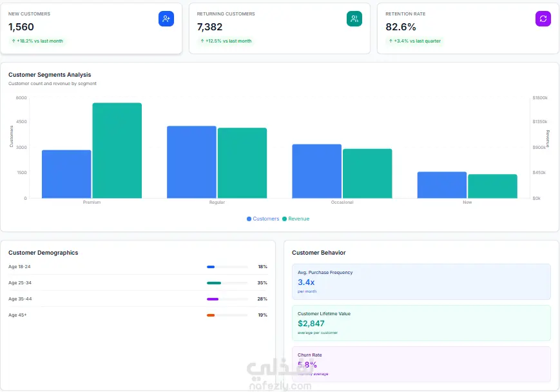Viewport: 560px width, 392px height.
Task: Click the +3.4% vs last quarter badge
Action: point(414,41)
